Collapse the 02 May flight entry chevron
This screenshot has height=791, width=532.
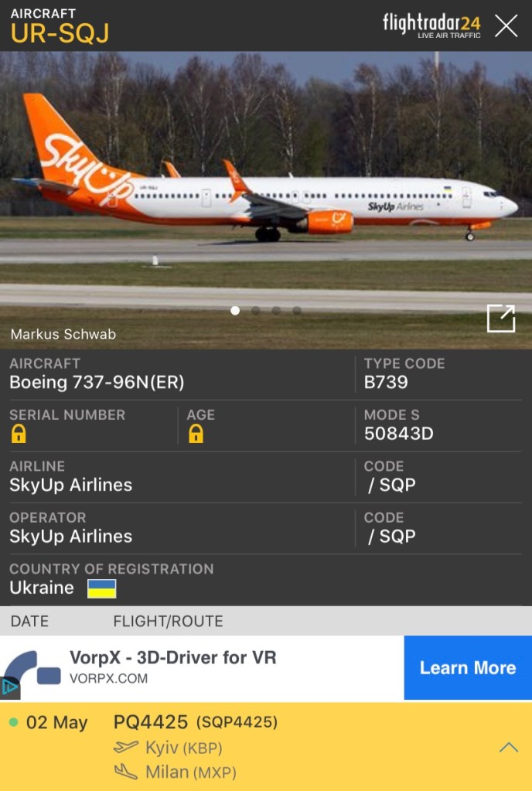click(508, 747)
